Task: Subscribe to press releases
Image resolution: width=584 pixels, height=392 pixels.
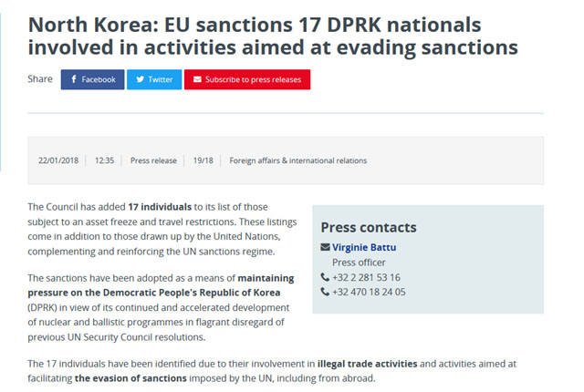Action: point(247,80)
